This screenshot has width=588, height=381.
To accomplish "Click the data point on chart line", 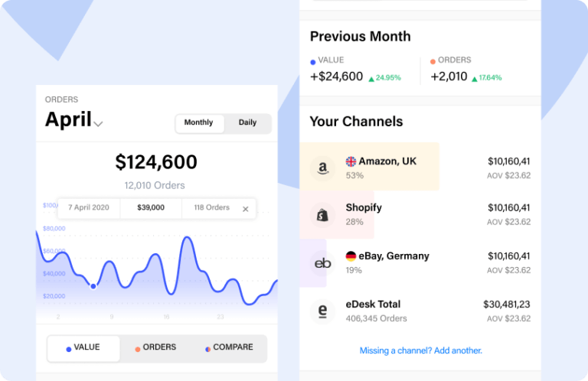I will 93,286.
